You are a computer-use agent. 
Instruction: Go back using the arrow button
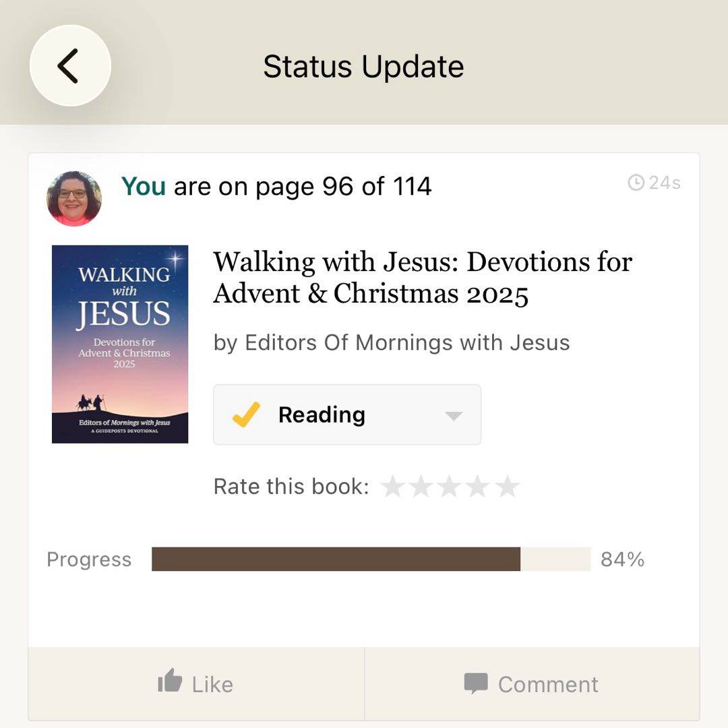(x=69, y=65)
